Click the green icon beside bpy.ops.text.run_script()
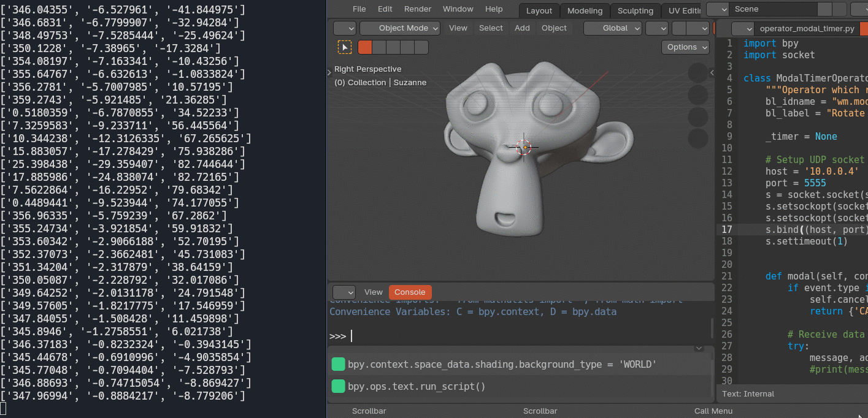 pyautogui.click(x=338, y=386)
